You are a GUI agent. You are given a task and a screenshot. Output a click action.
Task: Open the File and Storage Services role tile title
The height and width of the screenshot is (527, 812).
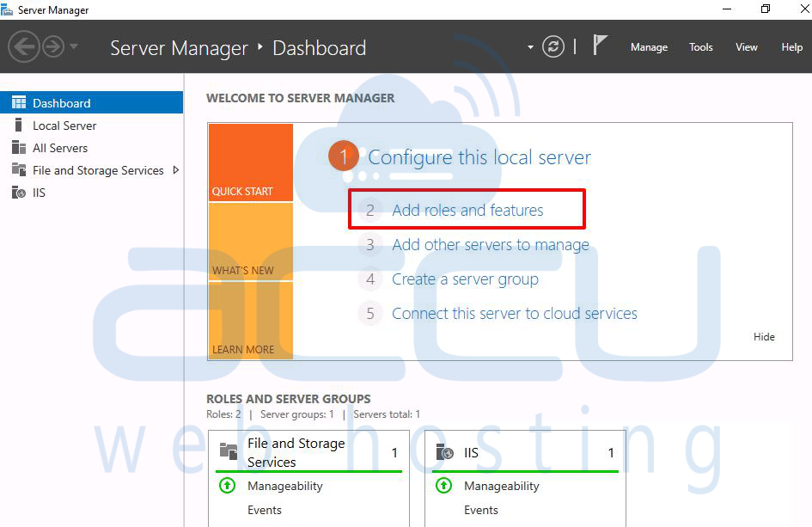click(296, 452)
